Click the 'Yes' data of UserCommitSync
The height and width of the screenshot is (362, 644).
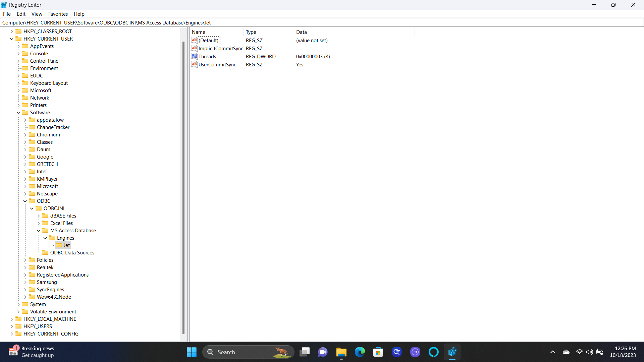[x=300, y=64]
